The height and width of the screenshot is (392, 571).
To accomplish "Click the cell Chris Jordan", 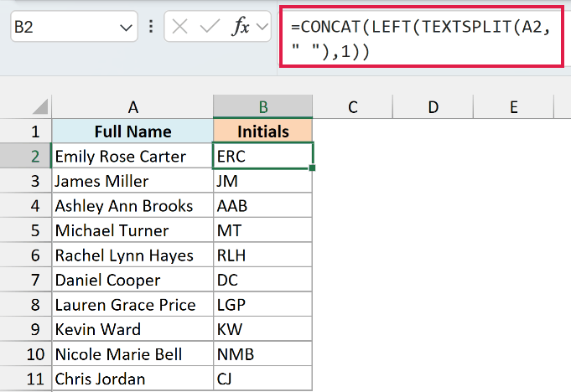I will click(x=132, y=379).
